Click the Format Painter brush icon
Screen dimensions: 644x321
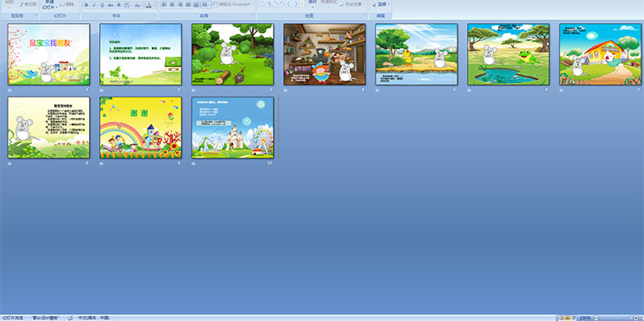(x=21, y=4)
